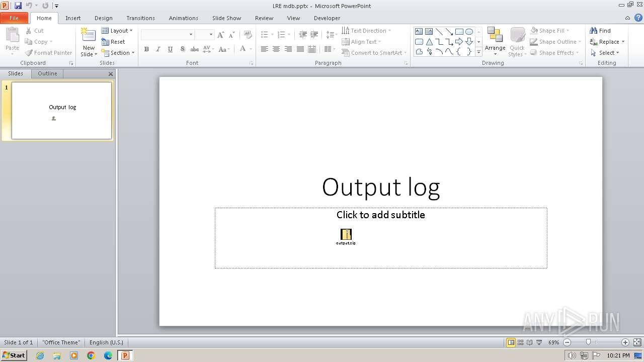Center the paragraph text
644x362 pixels.
[276, 49]
